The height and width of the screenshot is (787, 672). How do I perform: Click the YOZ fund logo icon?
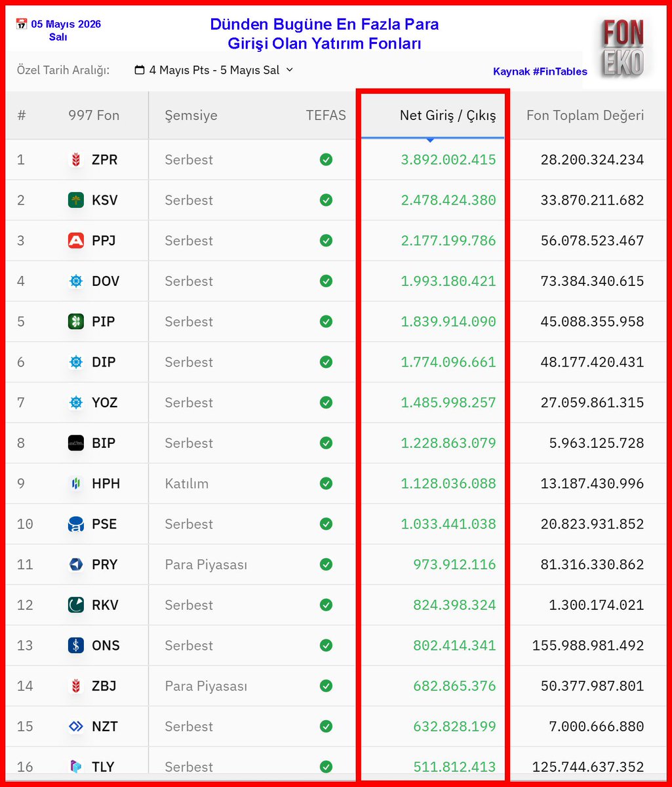(x=76, y=403)
